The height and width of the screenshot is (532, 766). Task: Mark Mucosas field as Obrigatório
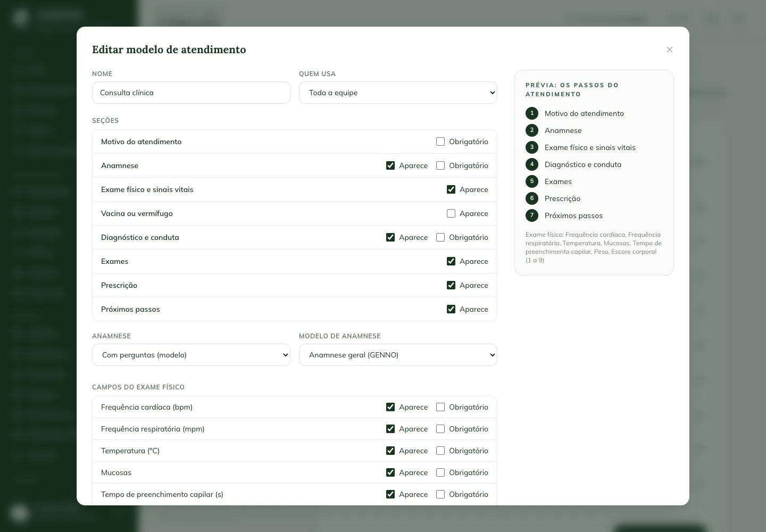coord(440,472)
